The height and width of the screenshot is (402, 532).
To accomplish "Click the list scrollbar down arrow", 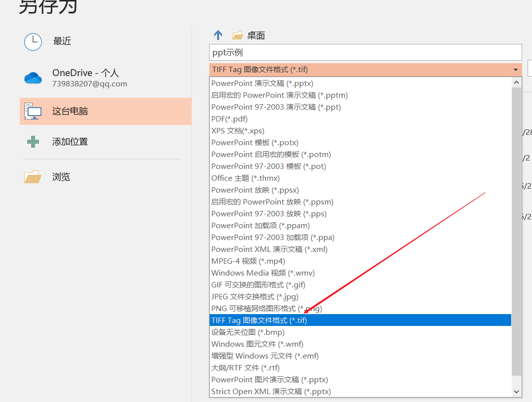I will click(516, 392).
